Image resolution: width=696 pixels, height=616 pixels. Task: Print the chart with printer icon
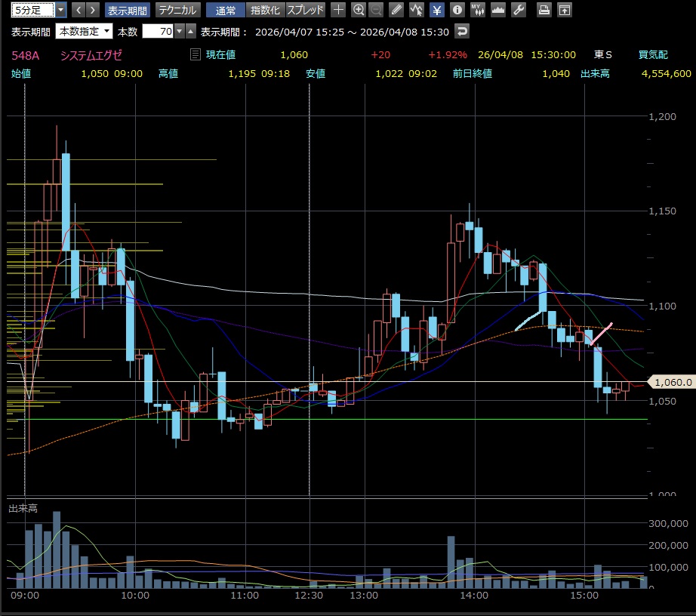point(544,10)
